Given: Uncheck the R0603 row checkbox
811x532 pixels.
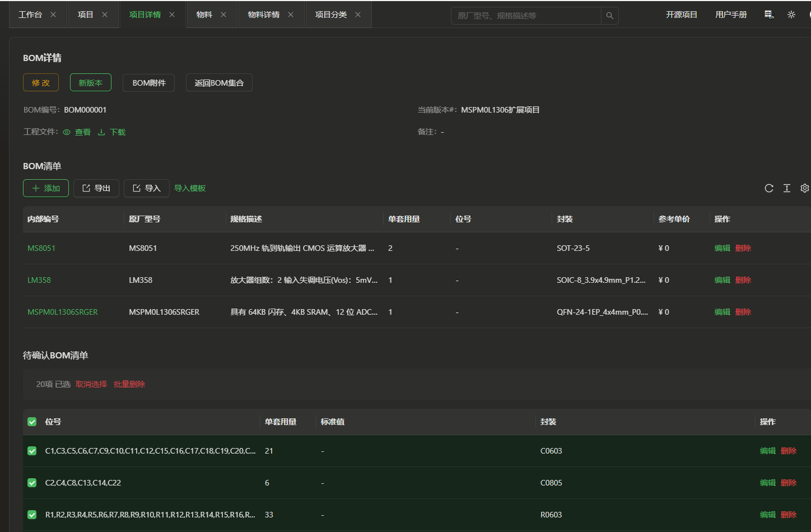Looking at the screenshot, I should pos(32,515).
